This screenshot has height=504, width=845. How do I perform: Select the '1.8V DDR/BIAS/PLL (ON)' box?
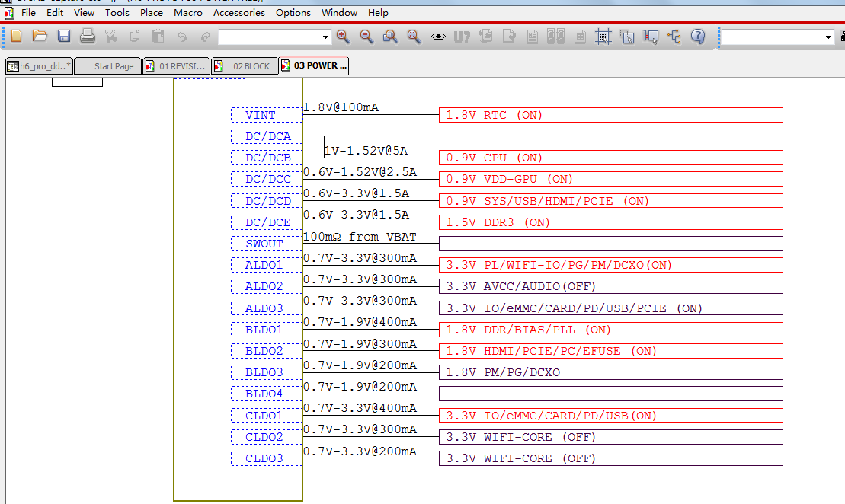(610, 330)
